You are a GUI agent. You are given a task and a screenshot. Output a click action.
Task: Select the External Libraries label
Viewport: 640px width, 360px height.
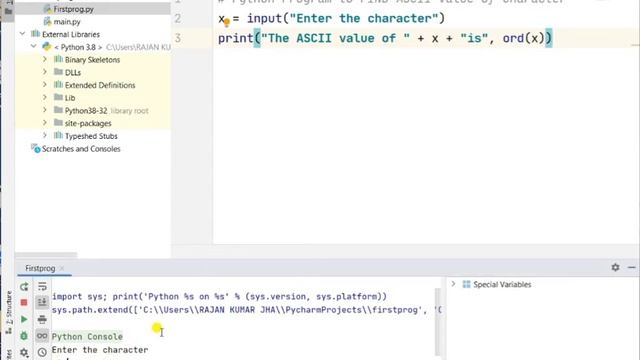tap(71, 34)
